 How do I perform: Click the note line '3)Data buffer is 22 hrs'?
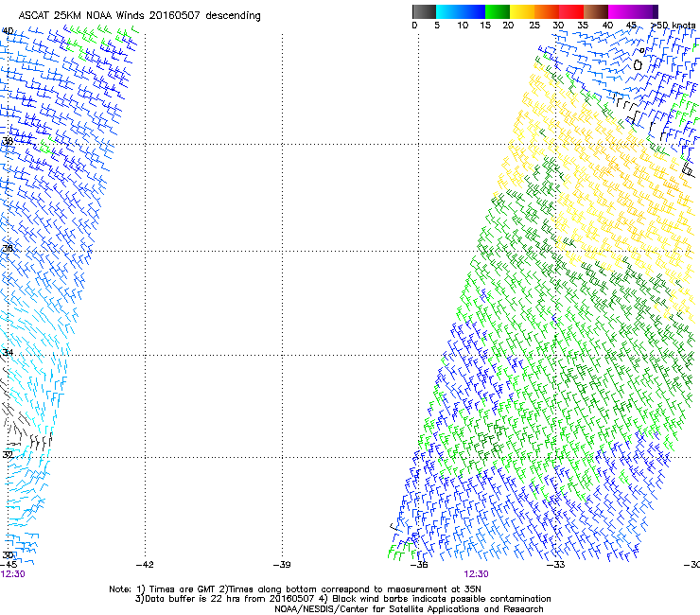point(342,599)
